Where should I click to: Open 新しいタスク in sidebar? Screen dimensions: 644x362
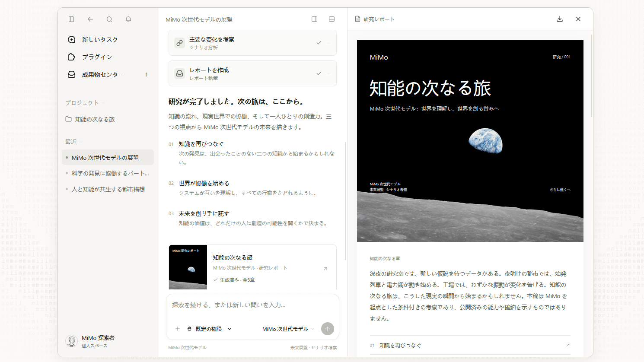coord(108,40)
